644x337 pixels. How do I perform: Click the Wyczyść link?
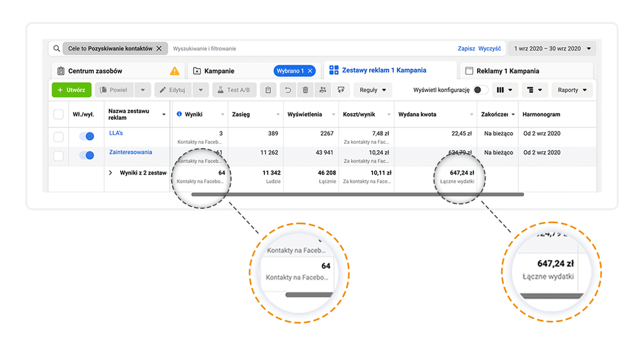pos(489,48)
